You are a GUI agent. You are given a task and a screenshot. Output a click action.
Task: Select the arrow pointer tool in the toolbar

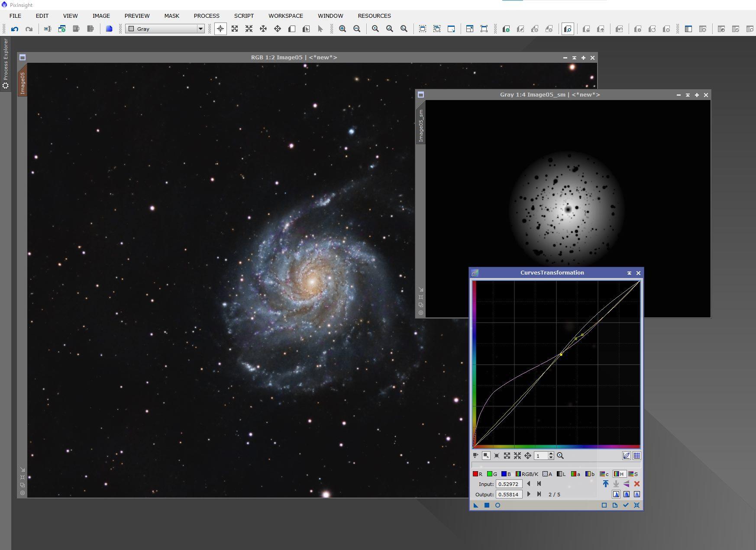[x=320, y=29]
